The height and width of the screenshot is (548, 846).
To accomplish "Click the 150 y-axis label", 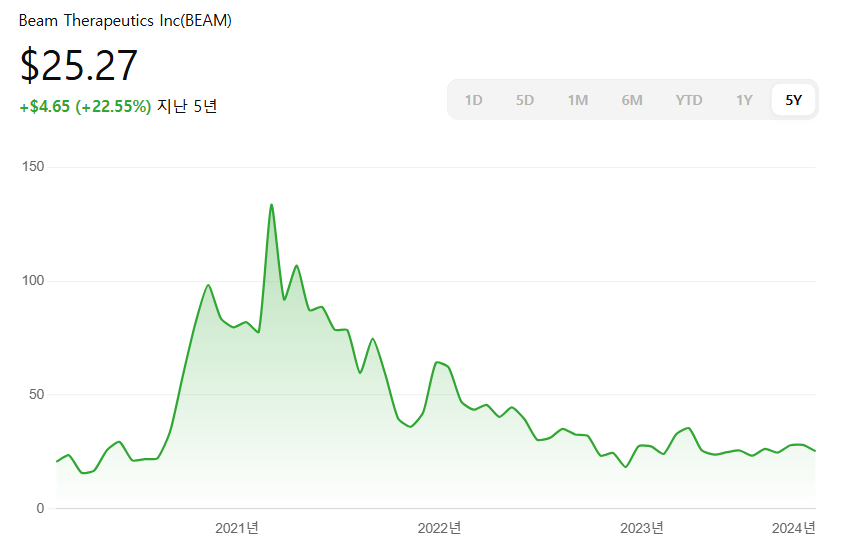I will [33, 167].
